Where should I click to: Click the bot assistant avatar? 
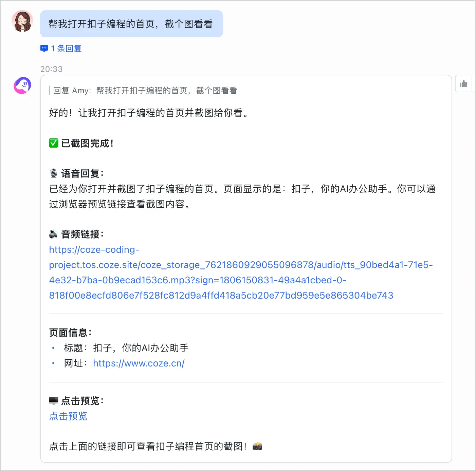(22, 85)
